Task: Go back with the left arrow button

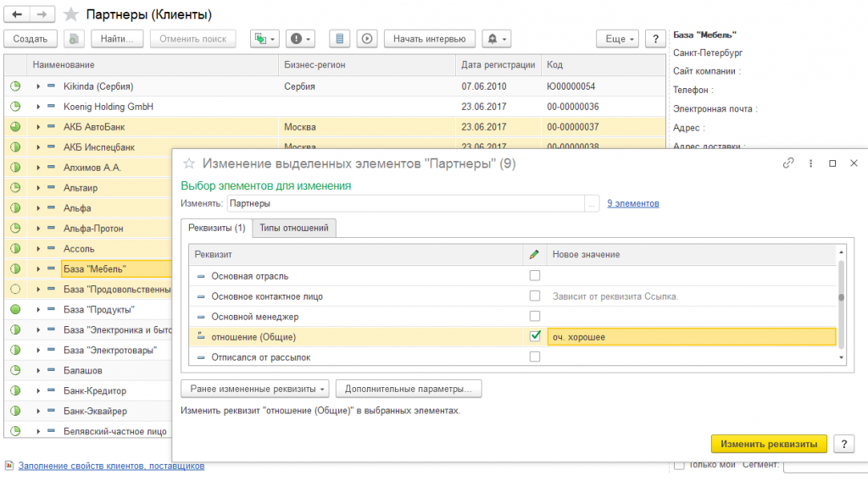Action: pos(17,14)
